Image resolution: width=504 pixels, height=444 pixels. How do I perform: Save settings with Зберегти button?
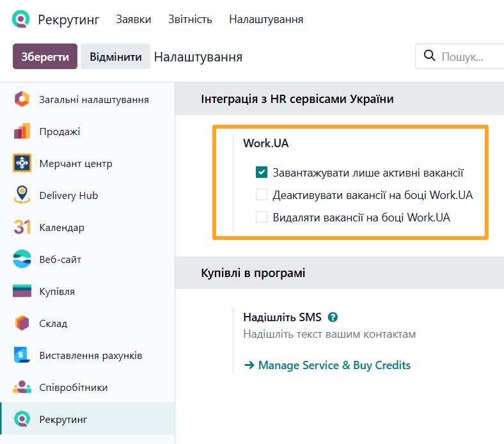(x=45, y=56)
